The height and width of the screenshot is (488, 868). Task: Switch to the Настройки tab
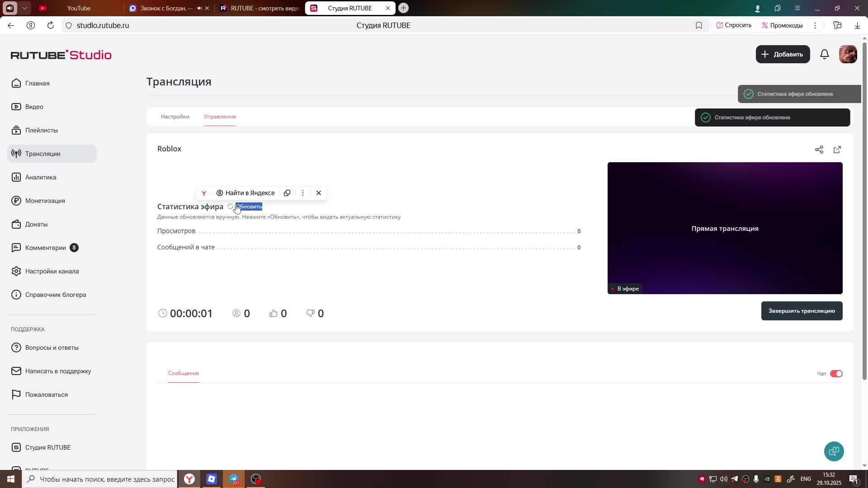click(175, 117)
